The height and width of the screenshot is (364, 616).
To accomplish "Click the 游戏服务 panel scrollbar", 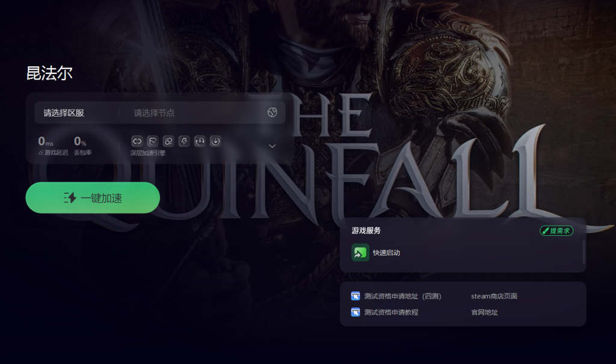I will [584, 252].
